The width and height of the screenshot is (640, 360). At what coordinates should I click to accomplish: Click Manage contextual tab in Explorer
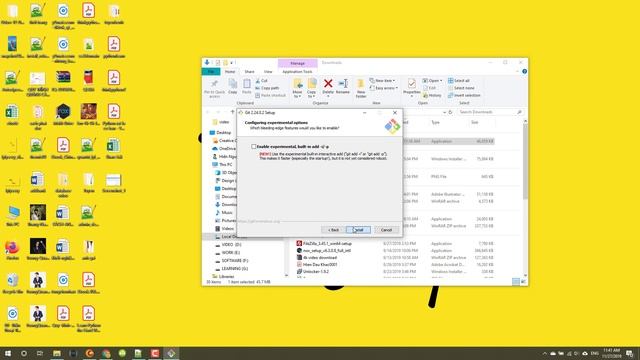click(298, 63)
